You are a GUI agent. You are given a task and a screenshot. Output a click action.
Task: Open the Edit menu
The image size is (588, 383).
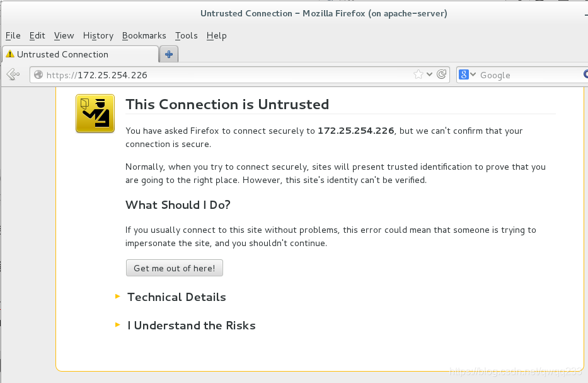point(37,36)
